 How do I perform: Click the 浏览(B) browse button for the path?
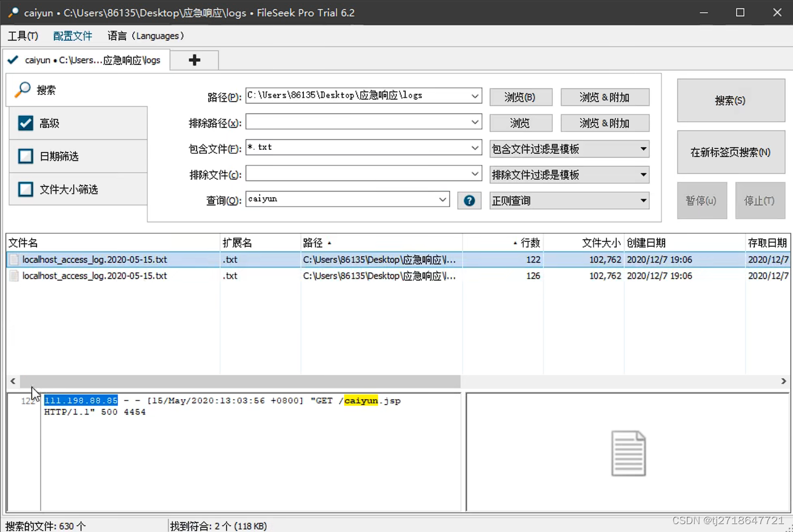(x=520, y=96)
